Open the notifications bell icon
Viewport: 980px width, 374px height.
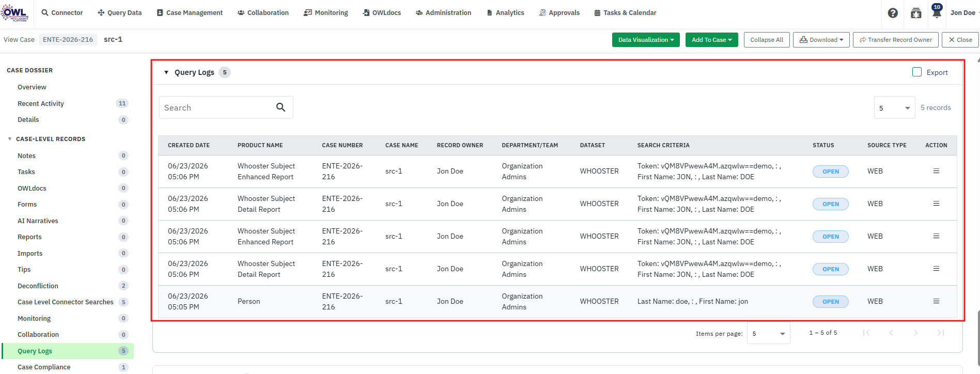click(x=937, y=12)
